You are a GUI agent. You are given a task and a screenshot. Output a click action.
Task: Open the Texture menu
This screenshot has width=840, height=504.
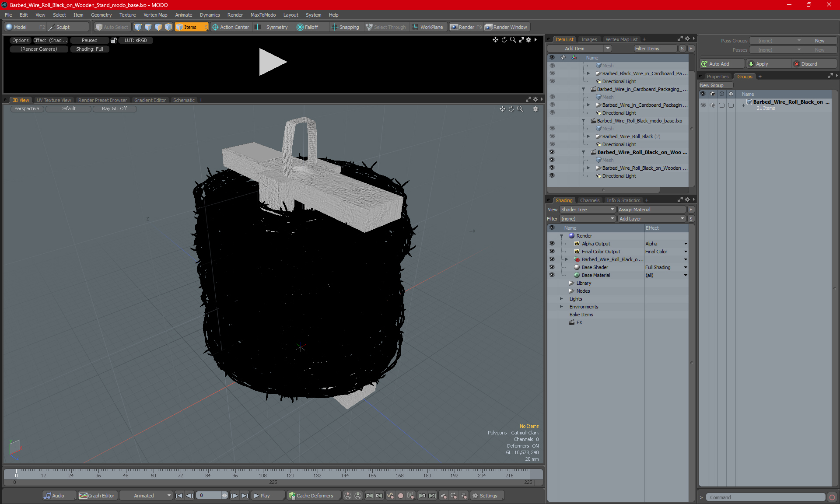tap(127, 15)
